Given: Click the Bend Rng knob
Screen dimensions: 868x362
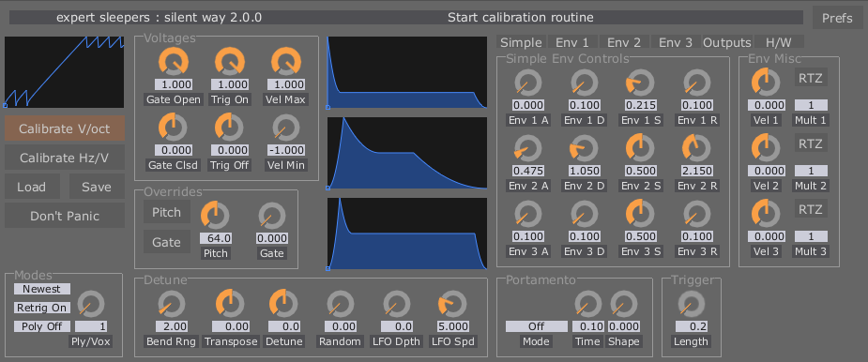Looking at the screenshot, I should click(x=172, y=304).
